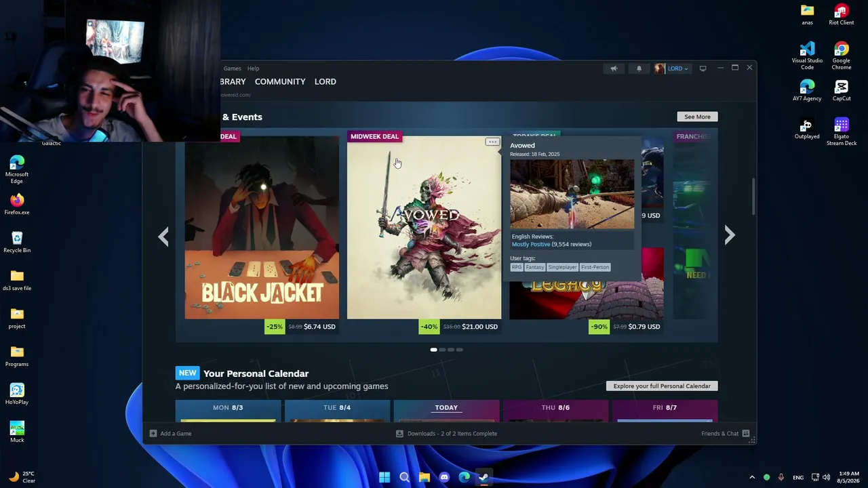
Task: Click the Fantasy user tag
Action: pyautogui.click(x=535, y=267)
